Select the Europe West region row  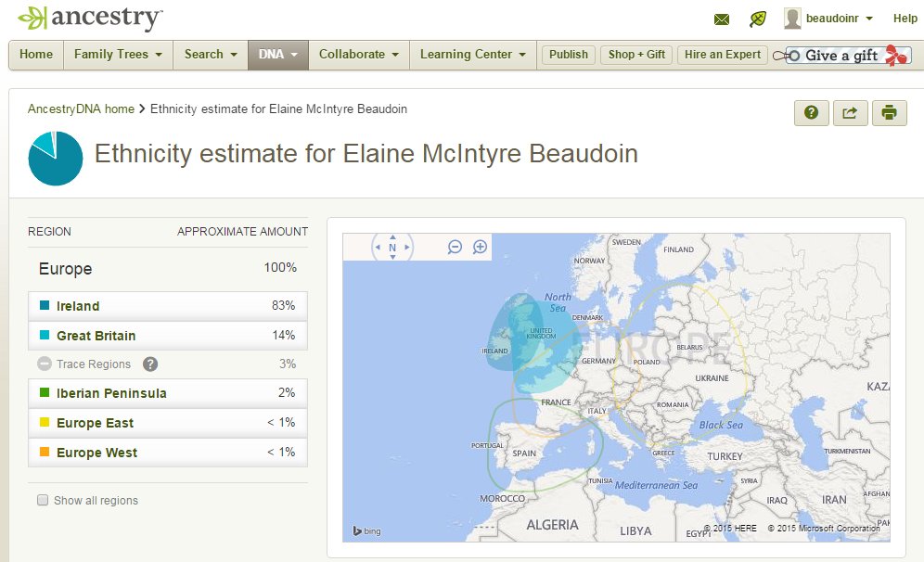click(x=168, y=453)
